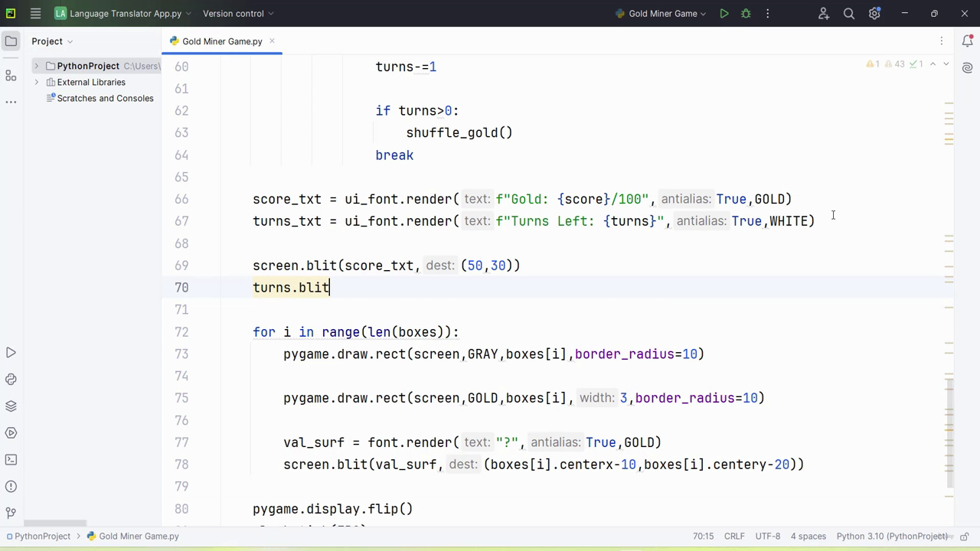This screenshot has height=551, width=980.
Task: Click the editor vertical scrollbar thumb
Action: click(950, 433)
